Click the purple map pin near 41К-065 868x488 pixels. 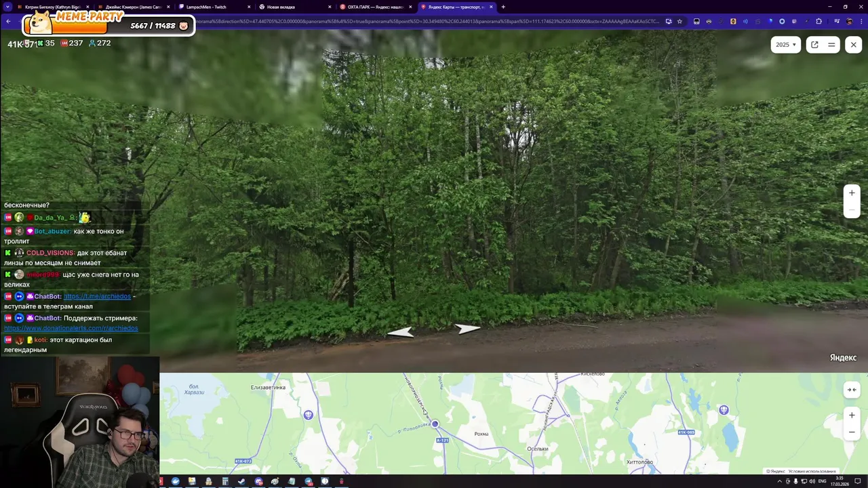click(724, 409)
